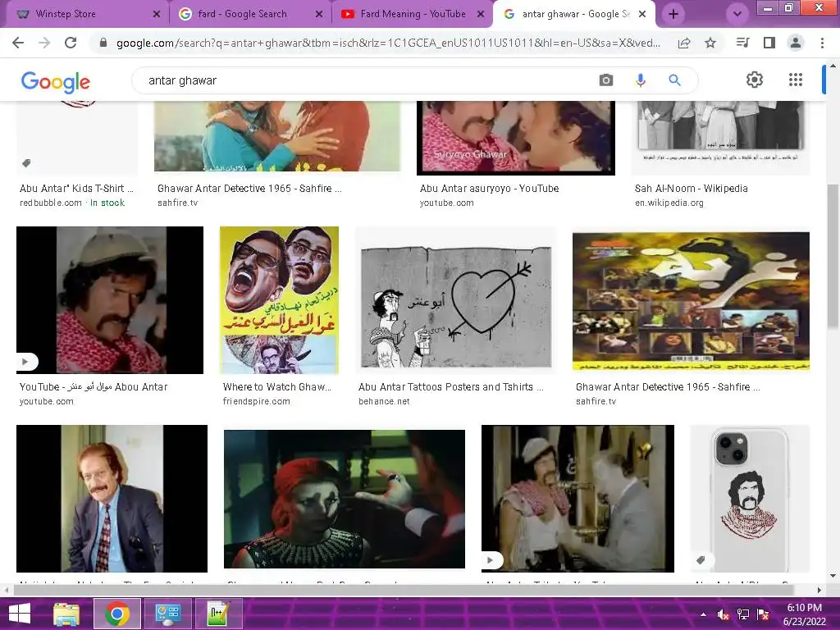
Task: Submit the search with the magnifier icon
Action: [674, 80]
